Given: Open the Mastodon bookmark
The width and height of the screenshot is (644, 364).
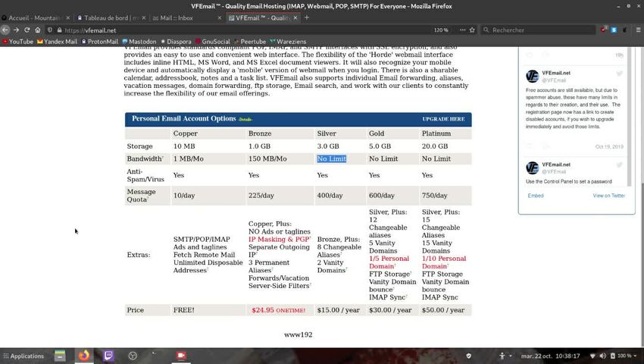Looking at the screenshot, I should point(139,42).
